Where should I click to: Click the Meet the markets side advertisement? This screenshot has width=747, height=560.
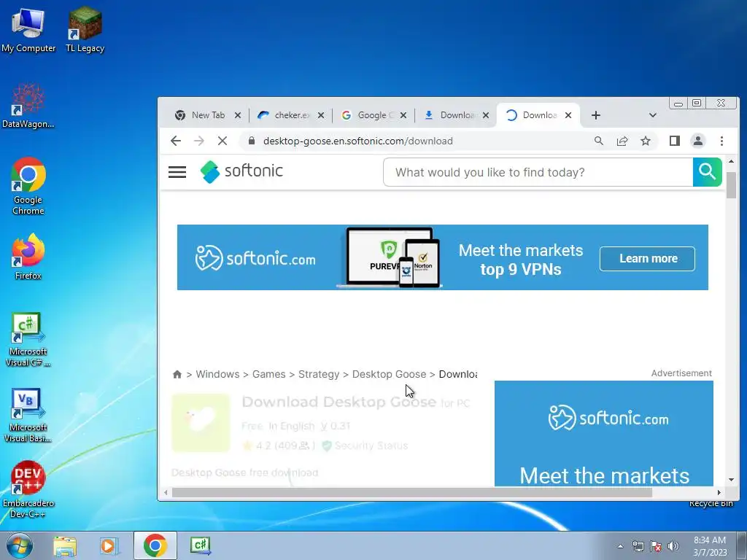[603, 433]
